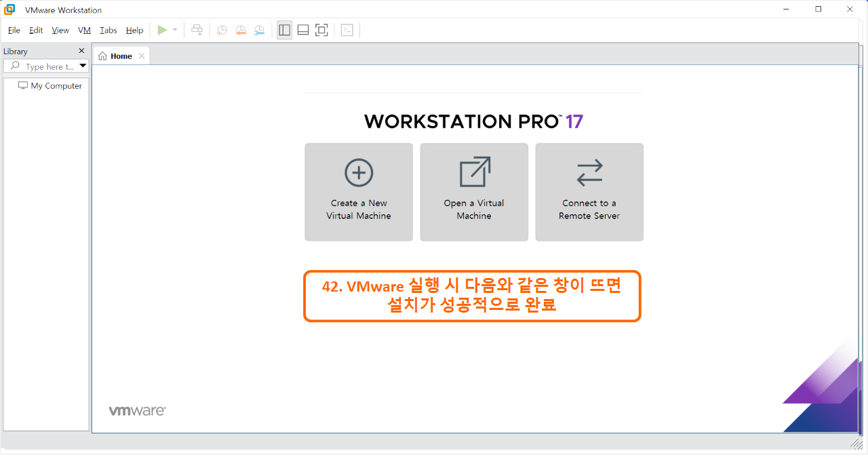This screenshot has height=455, width=868.
Task: Click the green Power On play icon
Action: click(162, 30)
